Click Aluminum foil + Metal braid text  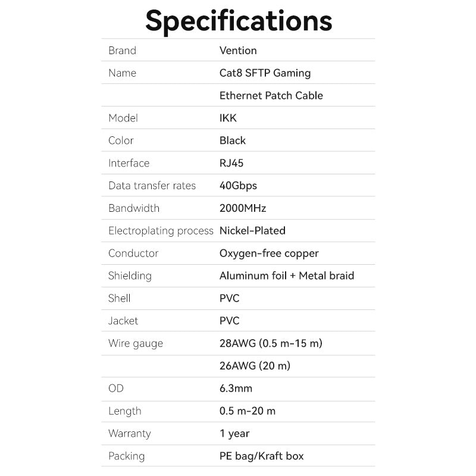[287, 275]
